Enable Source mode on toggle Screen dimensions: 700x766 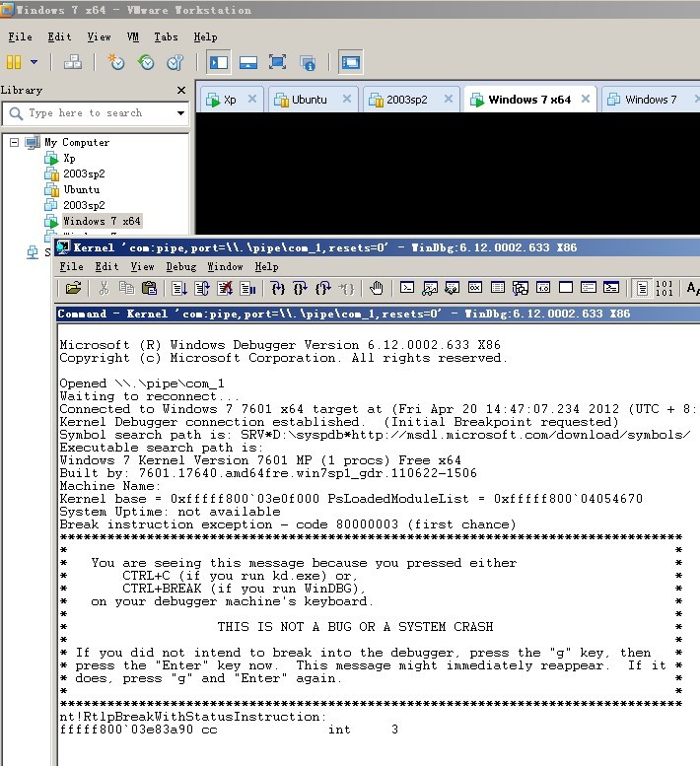642,288
